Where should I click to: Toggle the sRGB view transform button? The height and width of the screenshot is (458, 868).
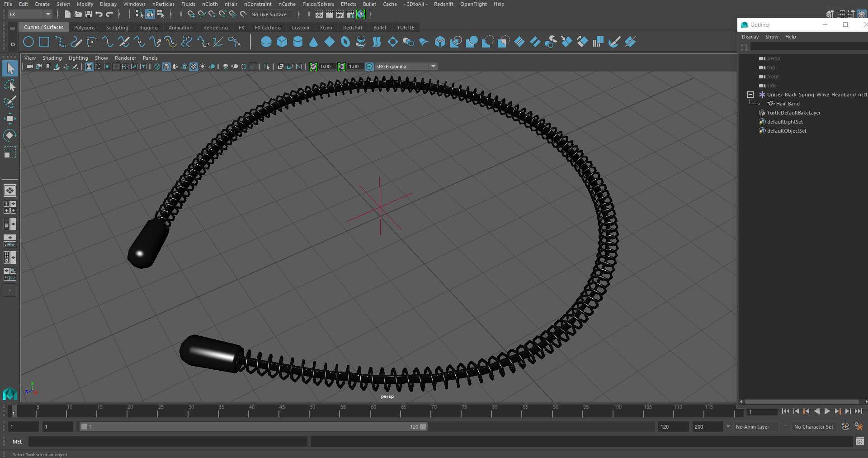click(x=369, y=67)
